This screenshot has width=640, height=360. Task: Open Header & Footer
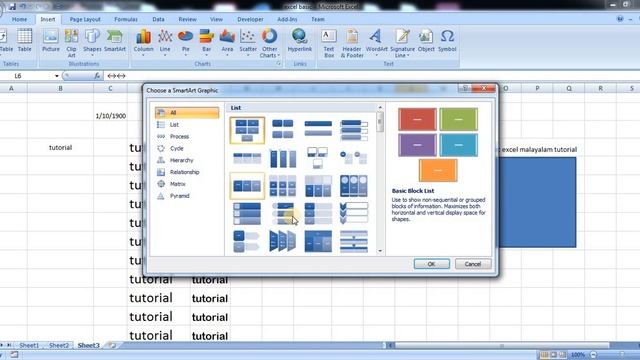click(x=352, y=43)
